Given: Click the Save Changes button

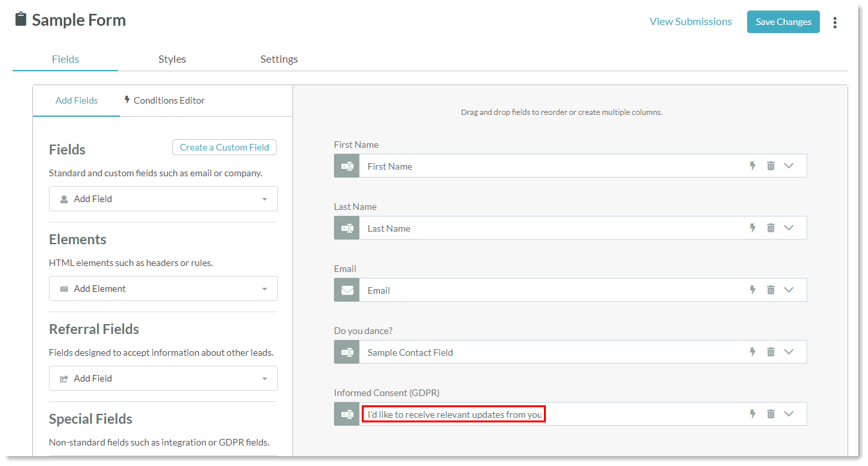Looking at the screenshot, I should [784, 22].
